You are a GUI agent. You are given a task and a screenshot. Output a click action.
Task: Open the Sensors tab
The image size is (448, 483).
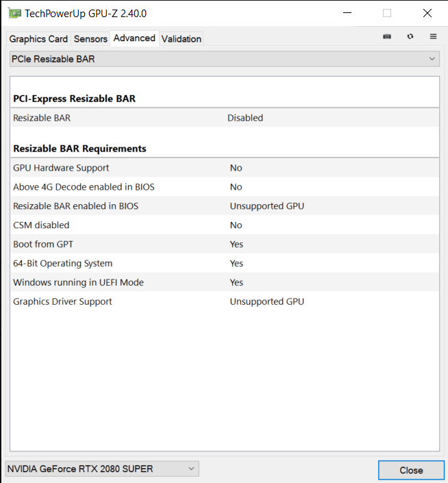[90, 39]
